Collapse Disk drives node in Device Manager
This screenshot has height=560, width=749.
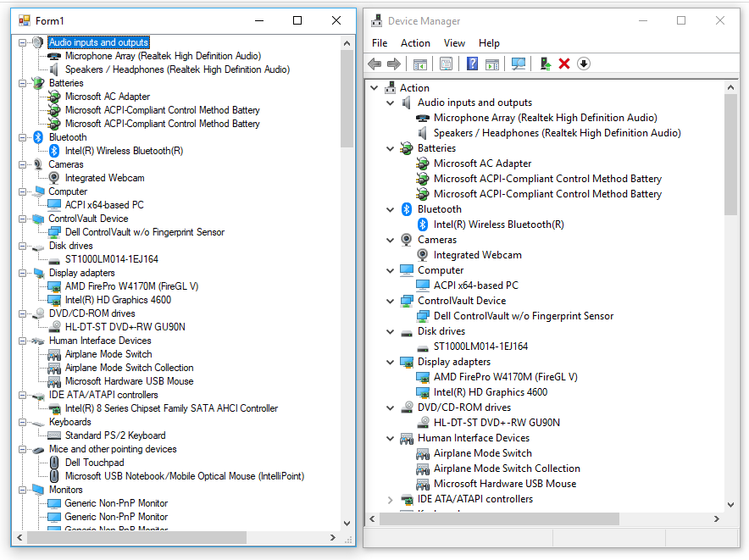click(391, 331)
